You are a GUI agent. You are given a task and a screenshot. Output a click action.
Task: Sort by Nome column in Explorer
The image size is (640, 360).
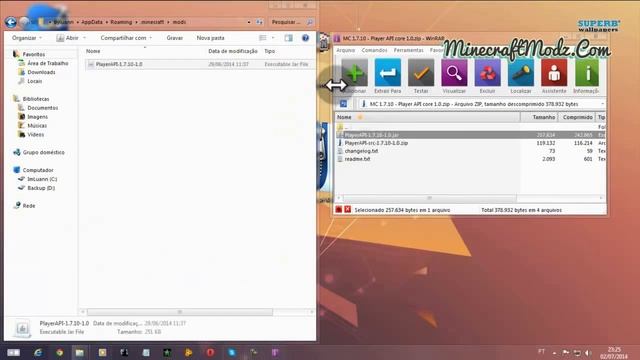[x=93, y=51]
